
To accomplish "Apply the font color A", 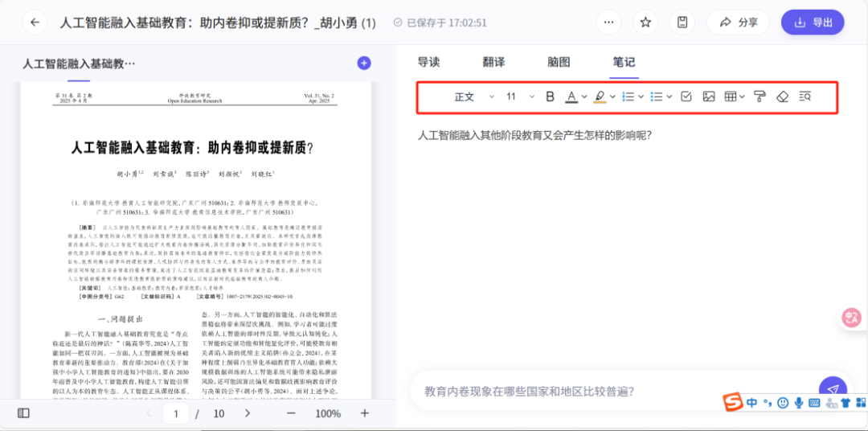I will (571, 97).
